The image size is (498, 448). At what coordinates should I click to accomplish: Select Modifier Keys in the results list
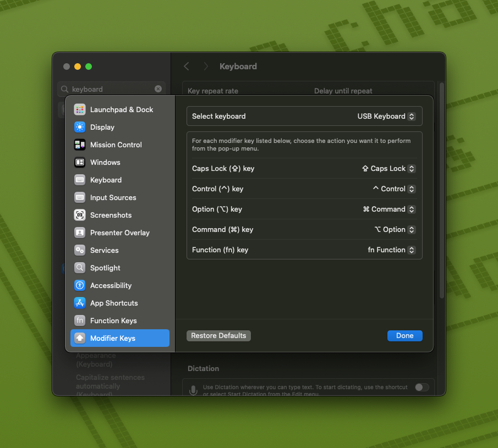pos(120,339)
